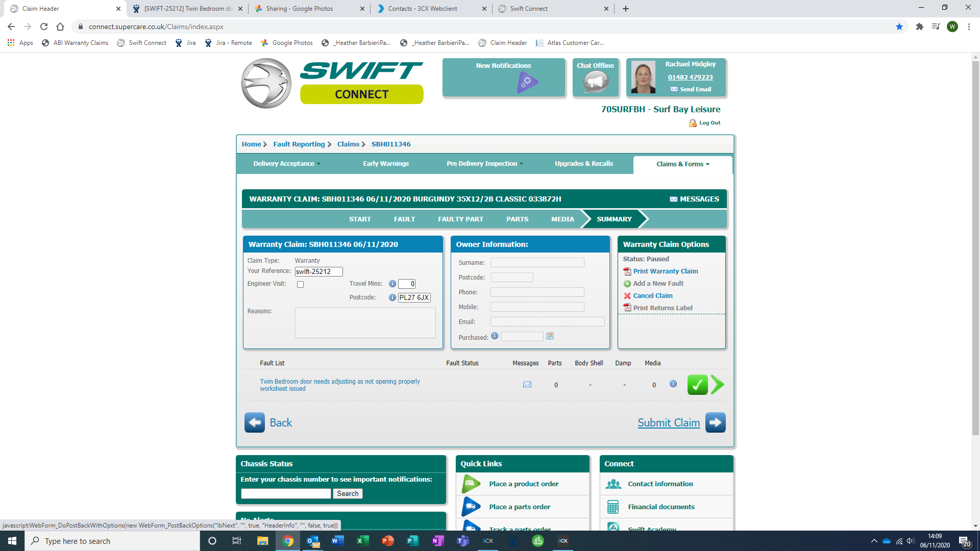
Task: Click the green next arrow in fault row
Action: click(717, 385)
